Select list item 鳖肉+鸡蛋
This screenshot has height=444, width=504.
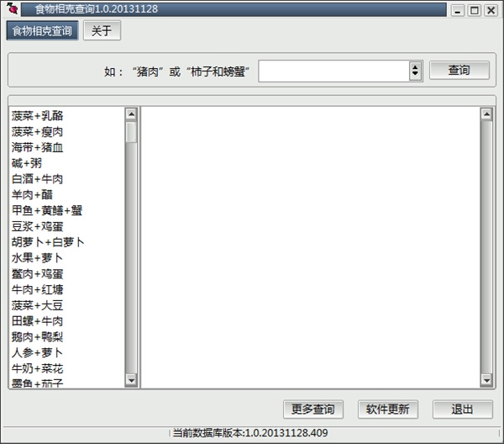(x=37, y=274)
